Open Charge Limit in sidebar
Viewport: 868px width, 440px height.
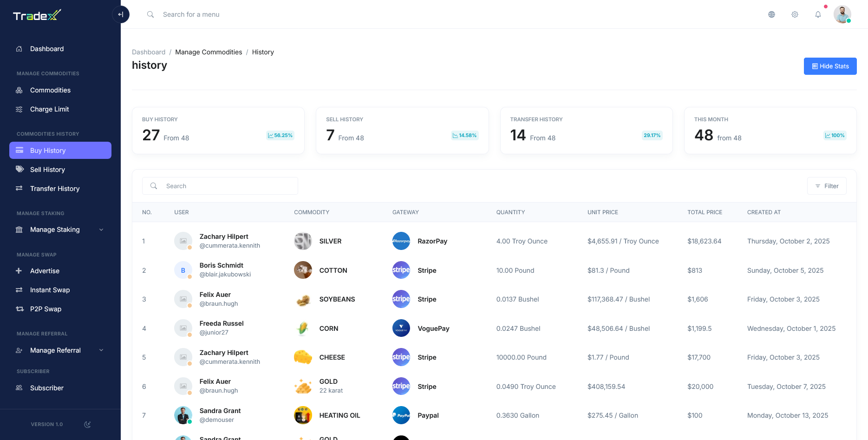coord(49,109)
